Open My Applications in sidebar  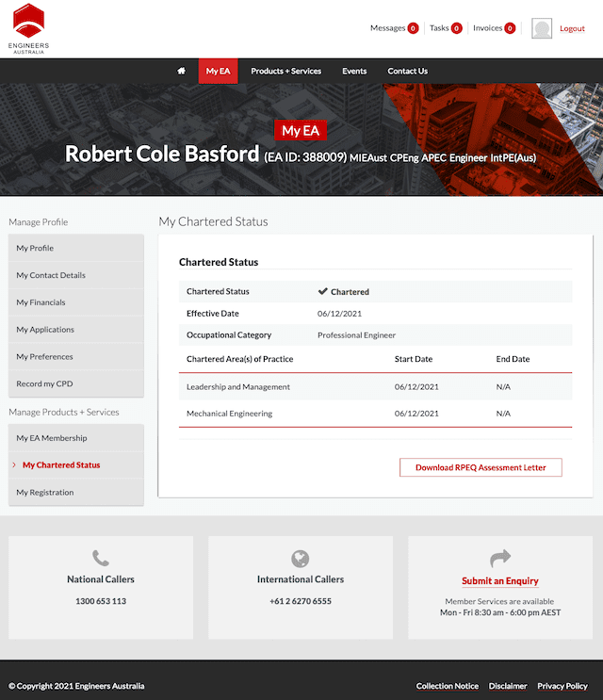(x=76, y=330)
